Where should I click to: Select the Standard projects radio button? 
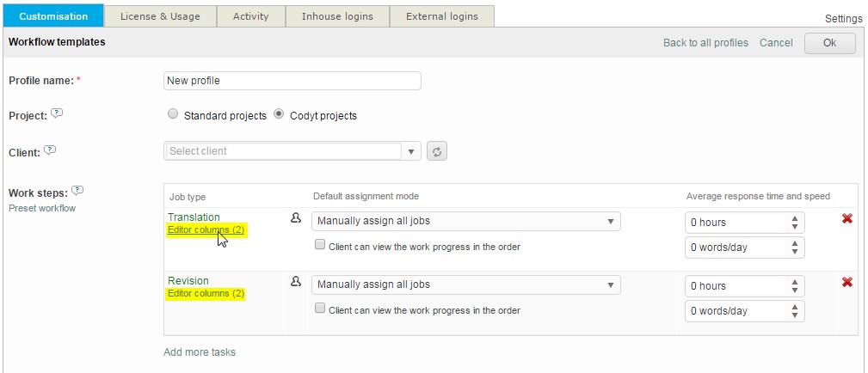coord(173,114)
